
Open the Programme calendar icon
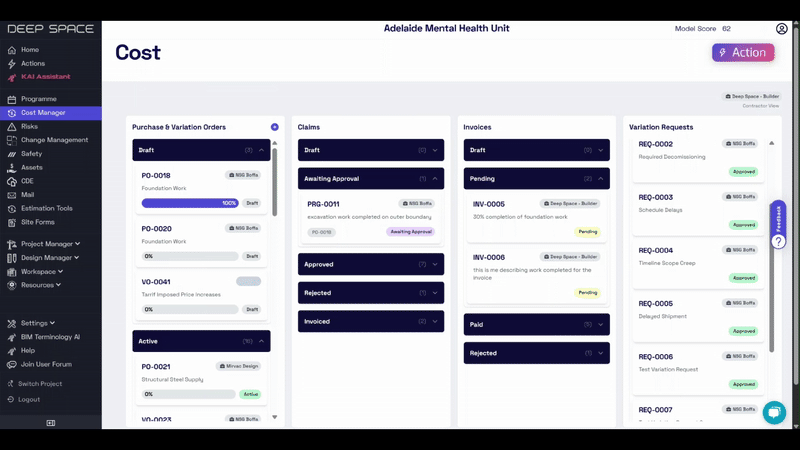click(x=12, y=99)
